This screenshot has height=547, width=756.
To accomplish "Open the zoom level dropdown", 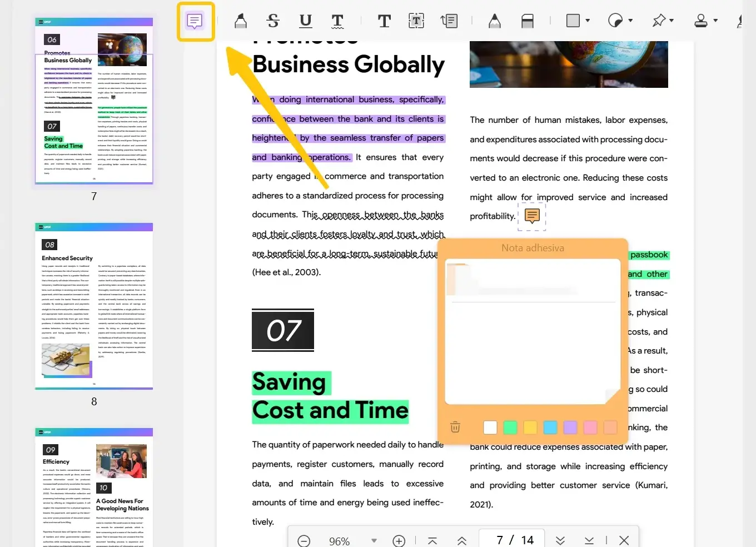I will tap(374, 540).
